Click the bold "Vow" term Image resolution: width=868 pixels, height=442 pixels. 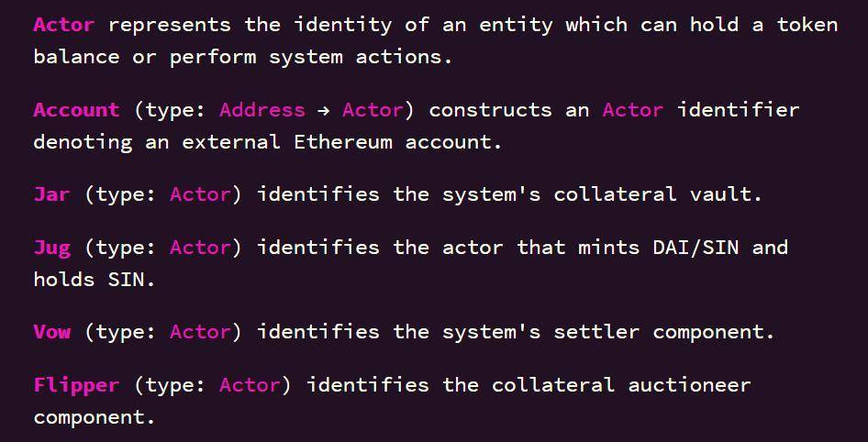(51, 332)
